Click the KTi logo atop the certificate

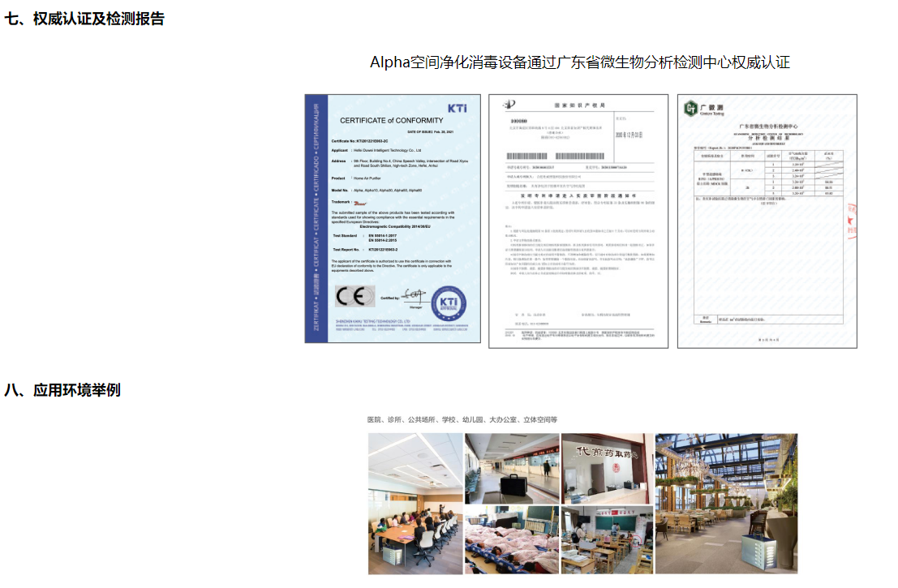pos(457,108)
